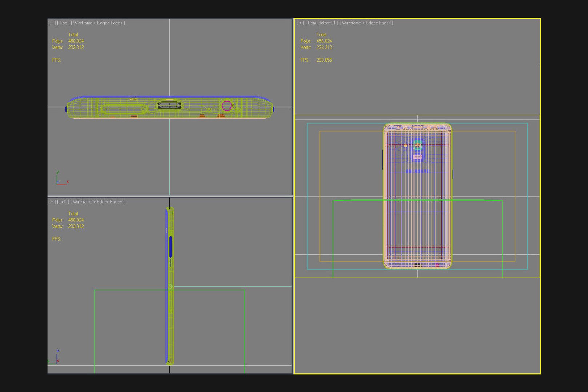Screen dimensions: 588x392
Task: Open Top viewport's Wireframe + Edged Faces shading menu
Action: point(98,23)
